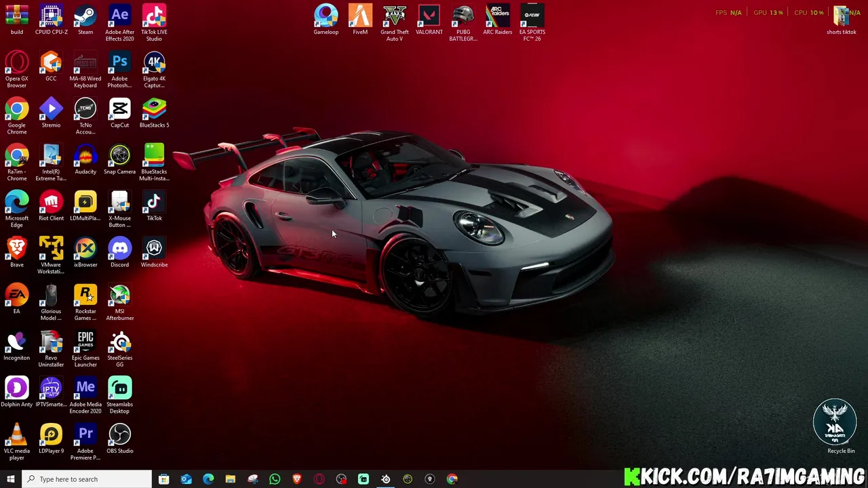Open Grand Theft Auto V icon
The image size is (868, 488).
pos(395,22)
